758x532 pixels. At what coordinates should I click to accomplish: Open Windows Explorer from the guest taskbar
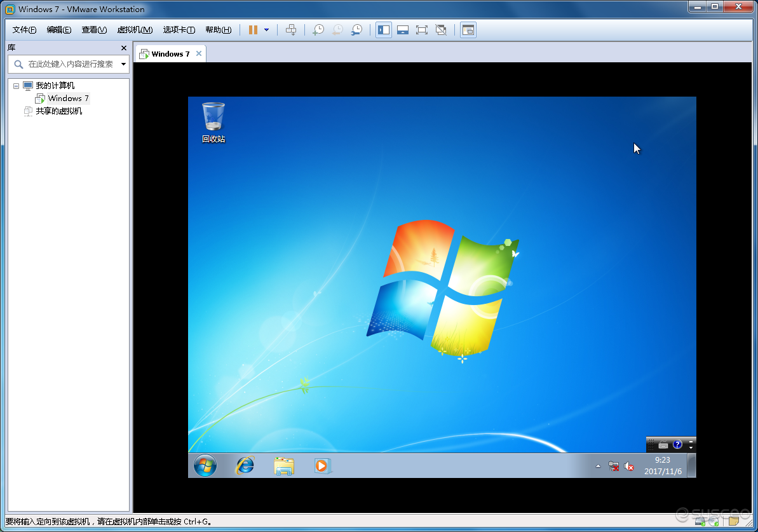(284, 466)
